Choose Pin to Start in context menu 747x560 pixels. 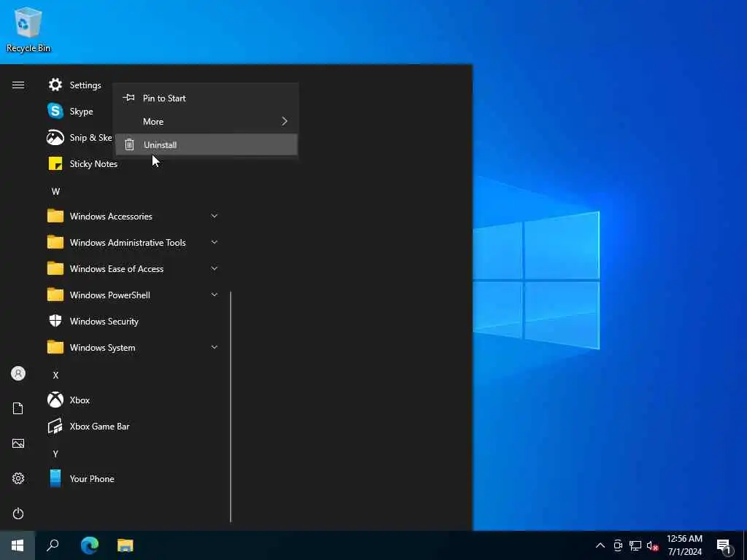(206, 98)
